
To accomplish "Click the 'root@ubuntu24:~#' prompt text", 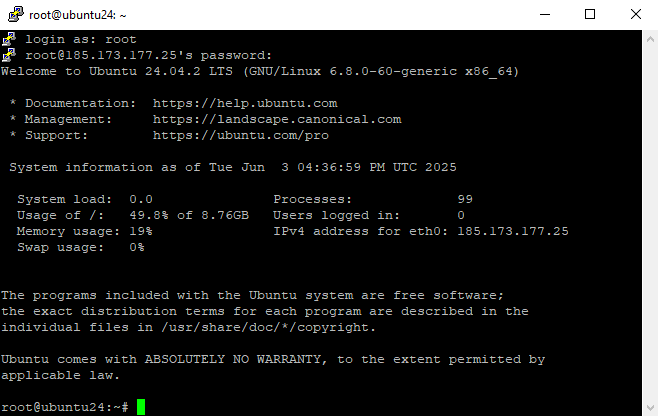I will coord(65,407).
